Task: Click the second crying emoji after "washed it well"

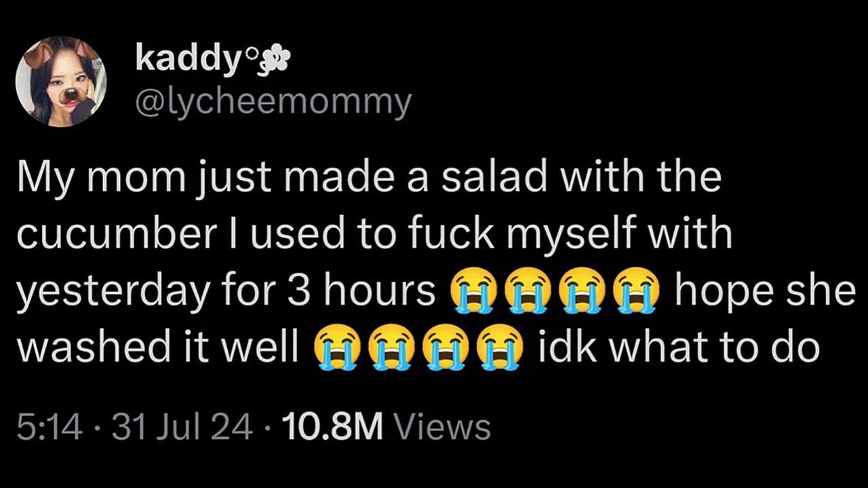Action: point(390,348)
